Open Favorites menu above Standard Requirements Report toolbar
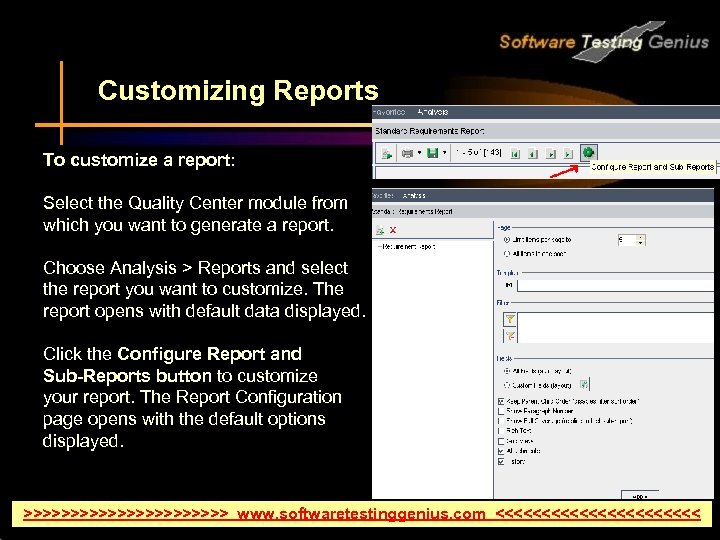The height and width of the screenshot is (540, 720). coord(389,112)
